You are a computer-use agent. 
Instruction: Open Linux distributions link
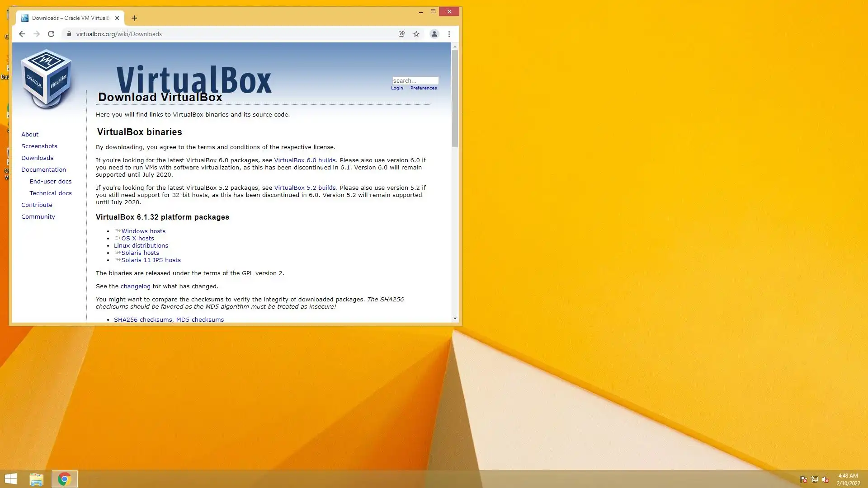coord(141,245)
